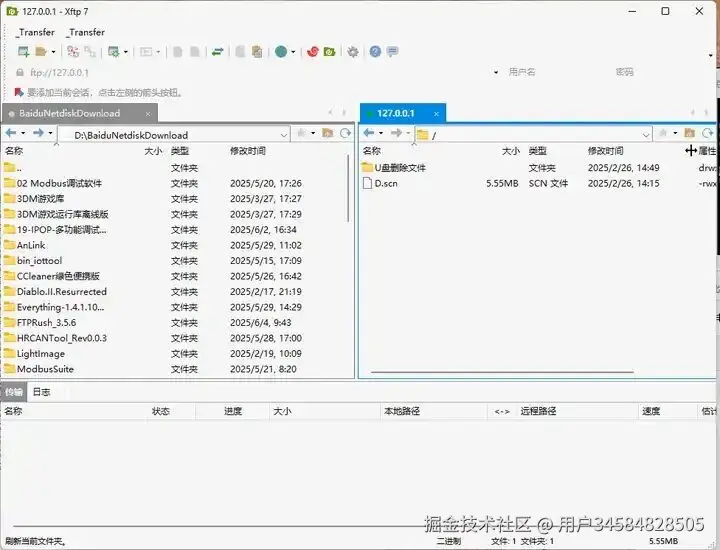The image size is (720, 550).
Task: Open dropdown beside session properties icon
Action: point(126,52)
